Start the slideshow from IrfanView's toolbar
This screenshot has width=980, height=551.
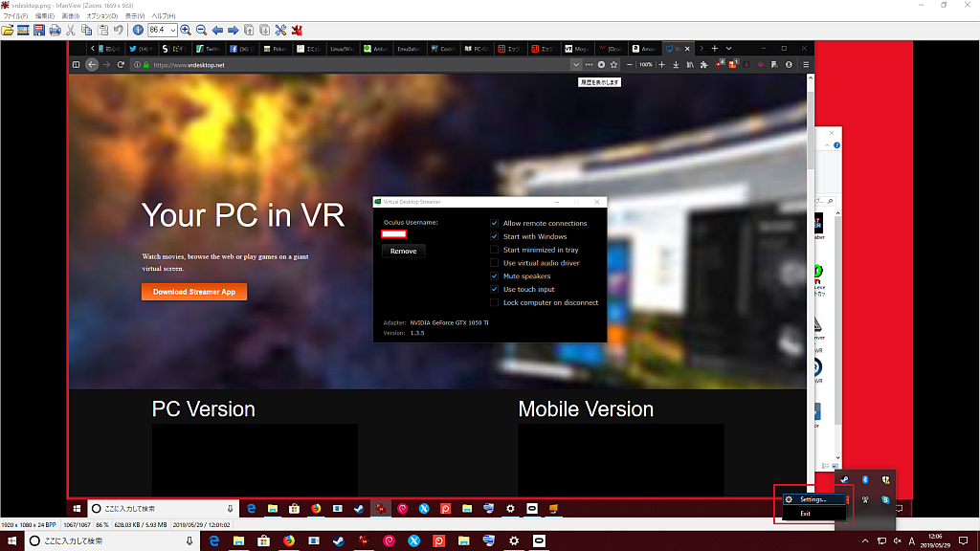coord(23,30)
